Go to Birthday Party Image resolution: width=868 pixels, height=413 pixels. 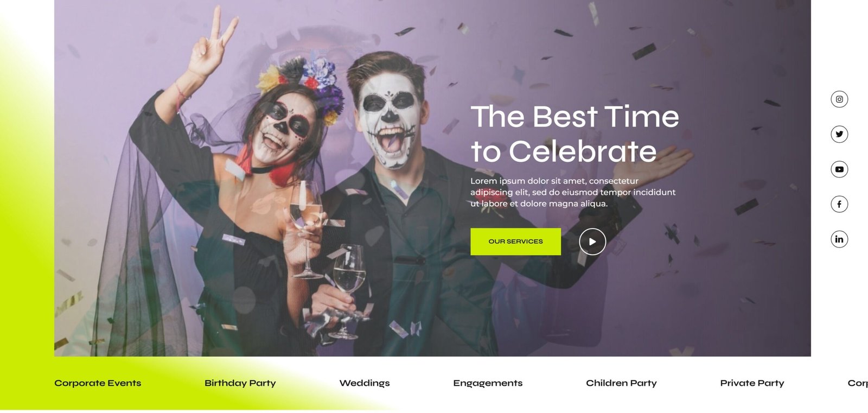[240, 383]
